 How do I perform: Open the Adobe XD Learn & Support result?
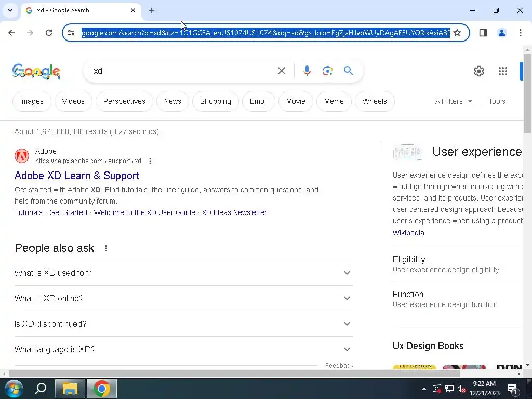tap(77, 176)
